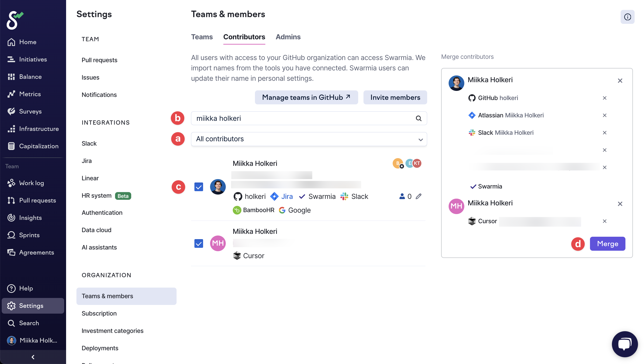Click the pencil edit icon for Miikka Holkeri
The image size is (644, 364).
click(x=418, y=196)
